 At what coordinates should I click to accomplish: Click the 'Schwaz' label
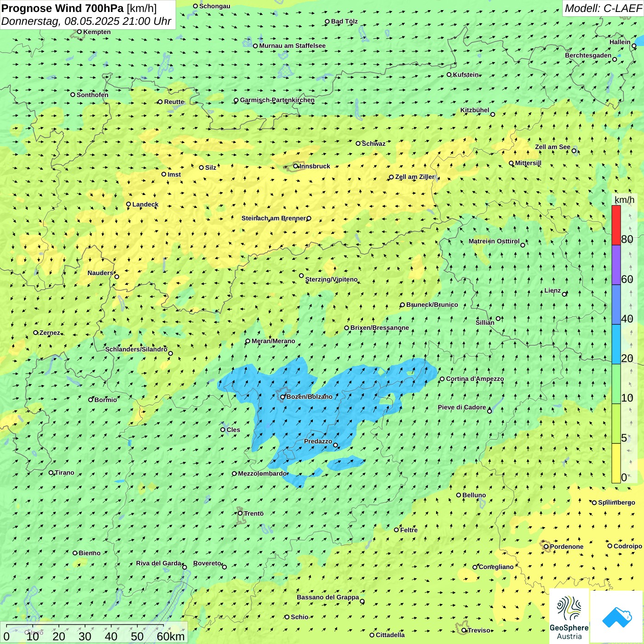(x=374, y=144)
